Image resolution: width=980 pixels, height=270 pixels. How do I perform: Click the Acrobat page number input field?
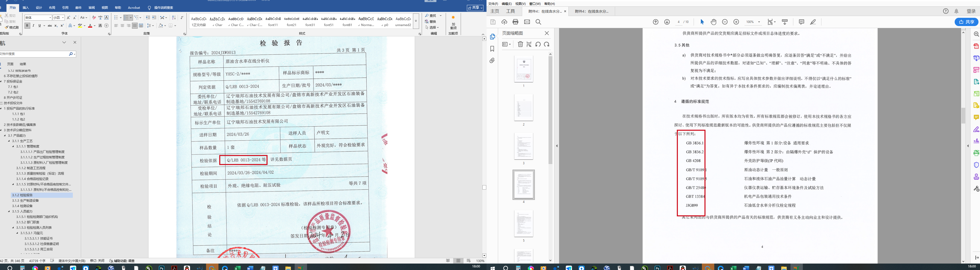pos(679,22)
